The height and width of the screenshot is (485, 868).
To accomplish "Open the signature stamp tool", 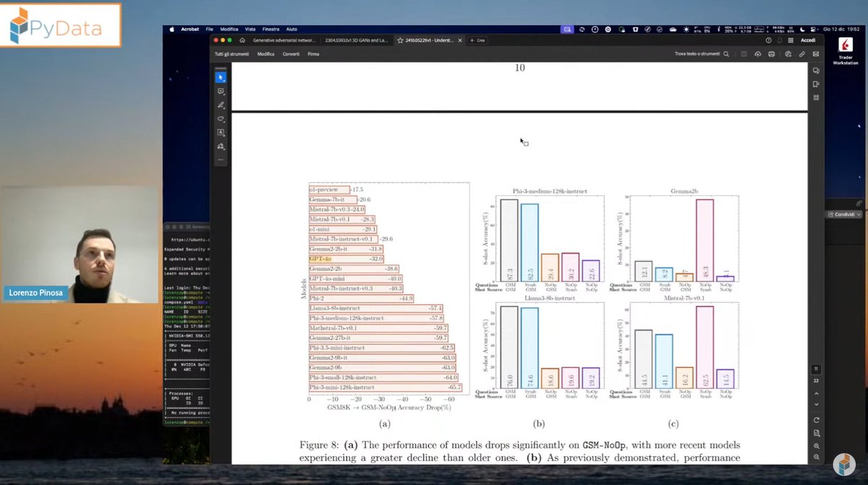I will 221,146.
